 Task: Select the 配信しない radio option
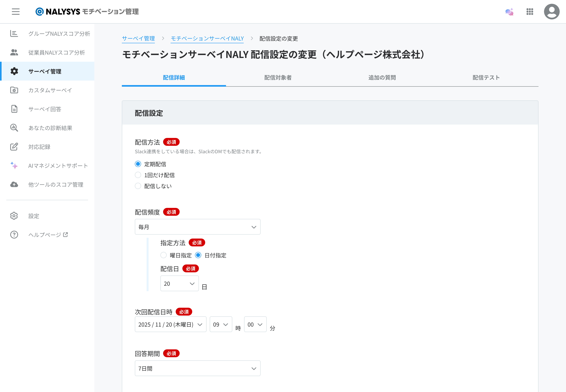138,186
